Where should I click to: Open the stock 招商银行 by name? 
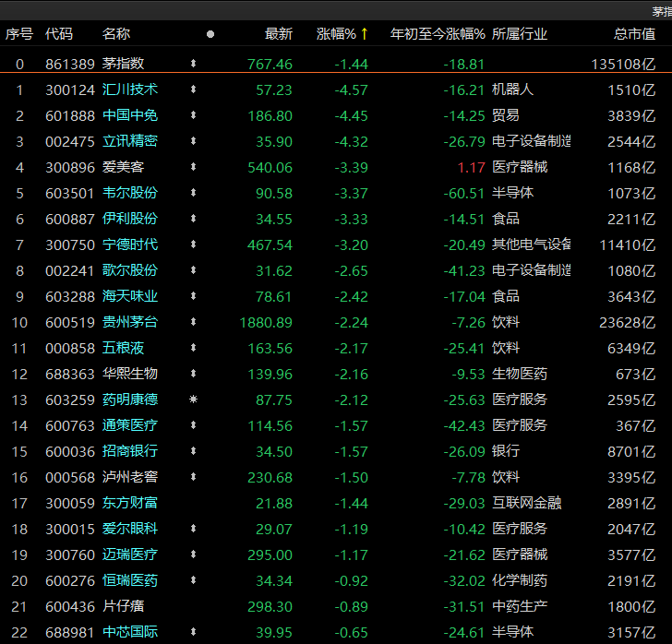point(129,451)
